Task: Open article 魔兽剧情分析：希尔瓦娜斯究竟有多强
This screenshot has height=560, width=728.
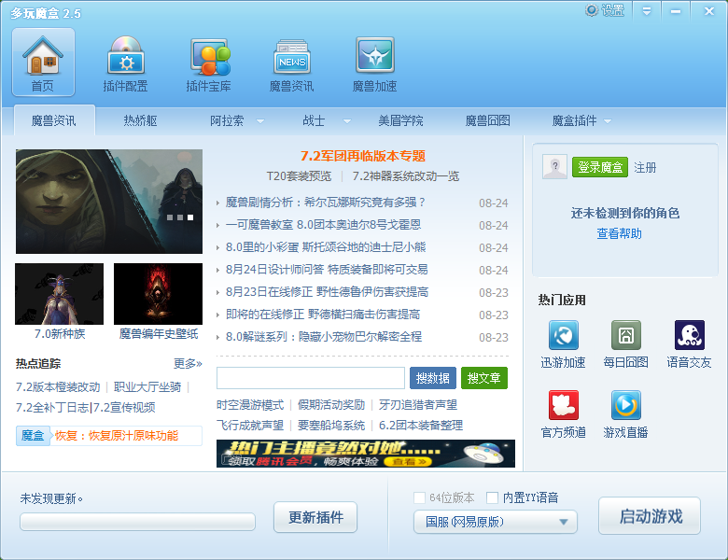Action: (x=326, y=203)
